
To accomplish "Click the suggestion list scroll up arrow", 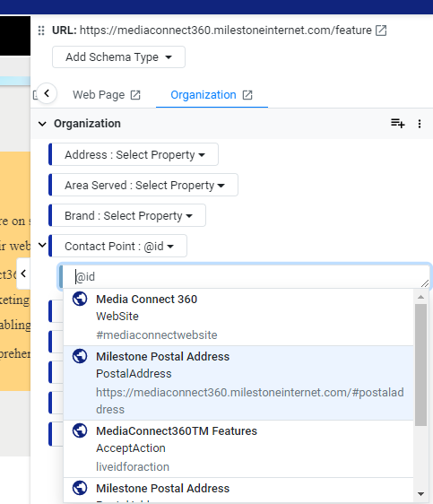I will tap(420, 298).
